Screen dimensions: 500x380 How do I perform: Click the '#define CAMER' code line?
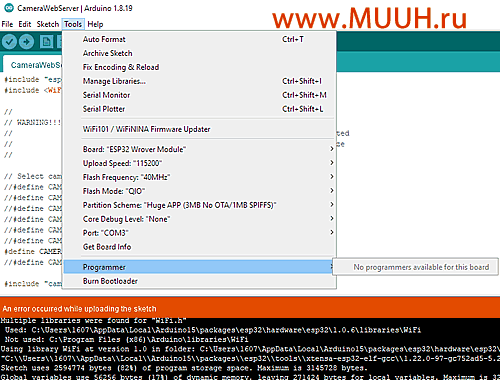click(x=33, y=251)
